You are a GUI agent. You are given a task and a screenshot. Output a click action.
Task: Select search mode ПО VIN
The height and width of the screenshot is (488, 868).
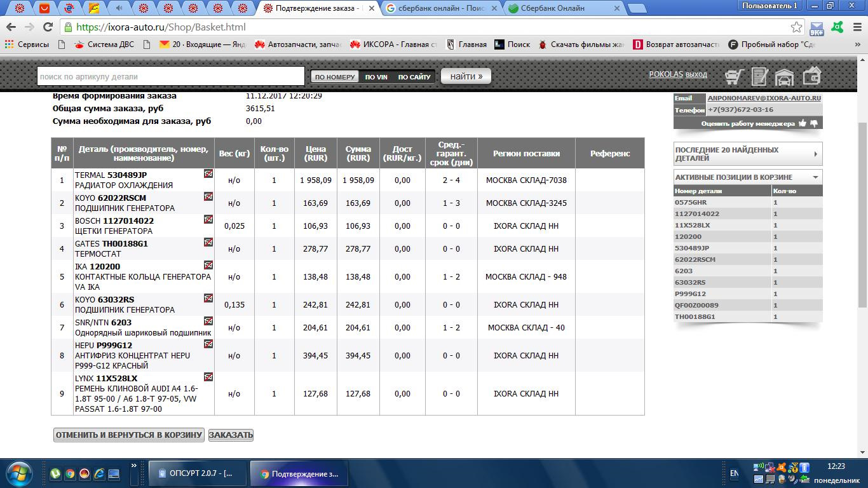[376, 77]
